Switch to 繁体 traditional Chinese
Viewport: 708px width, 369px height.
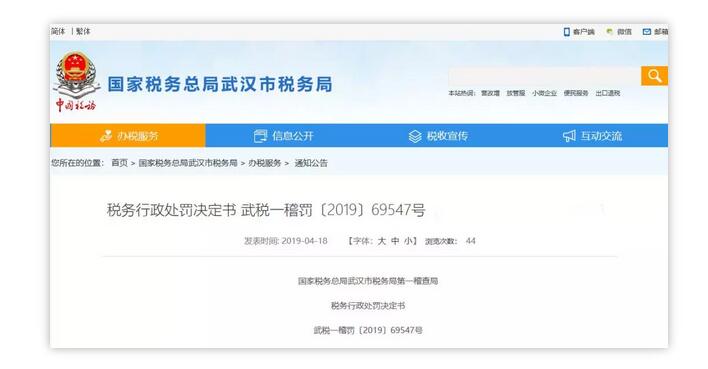point(83,31)
